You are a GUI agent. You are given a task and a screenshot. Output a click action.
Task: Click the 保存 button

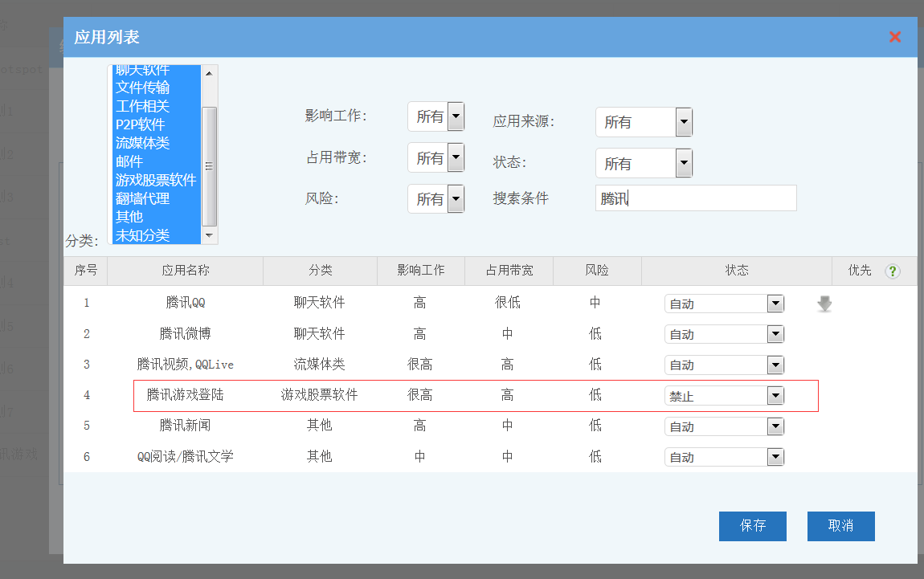(752, 526)
